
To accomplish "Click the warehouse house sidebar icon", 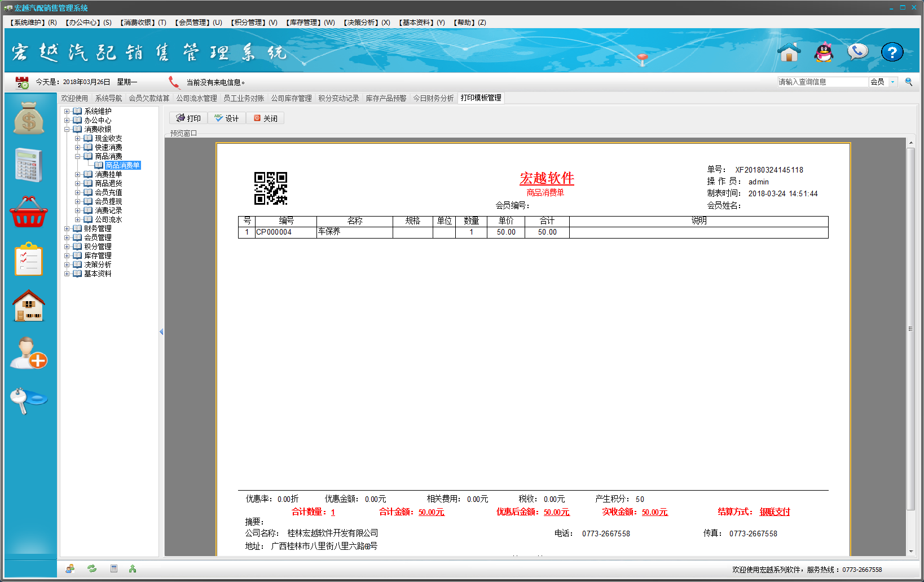I will pyautogui.click(x=29, y=306).
